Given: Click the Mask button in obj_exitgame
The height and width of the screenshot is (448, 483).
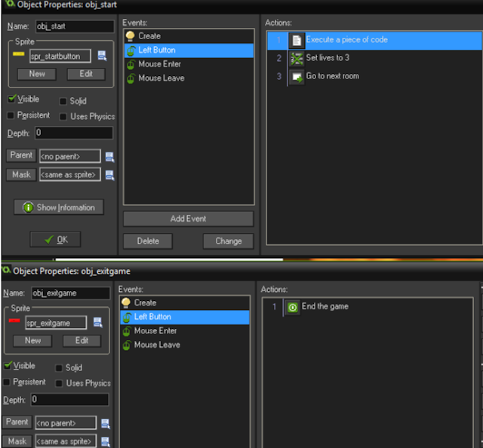Looking at the screenshot, I should 17,441.
